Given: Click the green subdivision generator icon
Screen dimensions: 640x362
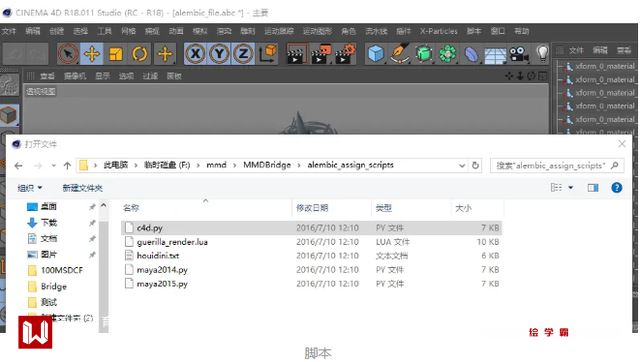Looking at the screenshot, I should pyautogui.click(x=424, y=54).
